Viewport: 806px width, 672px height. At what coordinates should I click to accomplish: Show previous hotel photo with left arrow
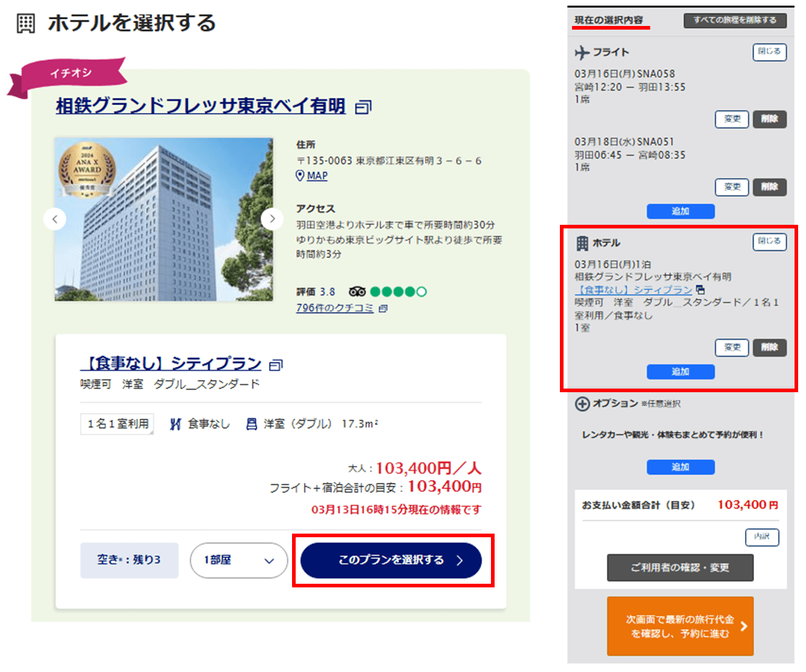coord(55,219)
